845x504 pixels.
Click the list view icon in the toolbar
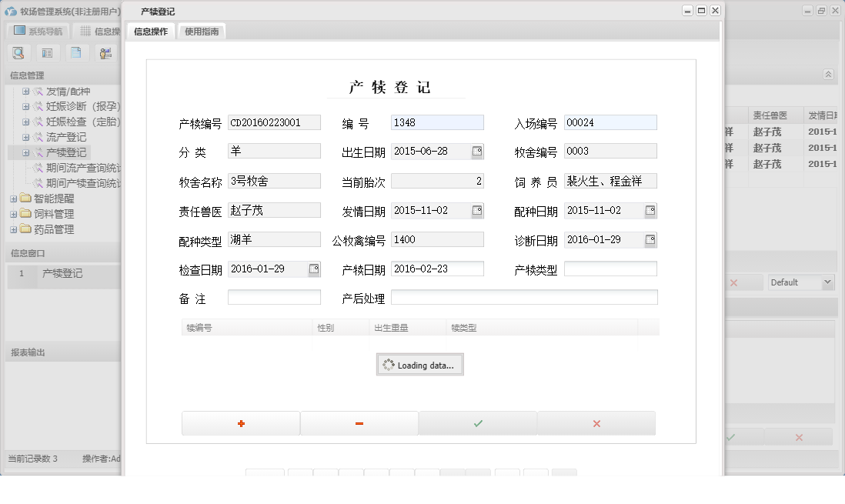(x=47, y=52)
